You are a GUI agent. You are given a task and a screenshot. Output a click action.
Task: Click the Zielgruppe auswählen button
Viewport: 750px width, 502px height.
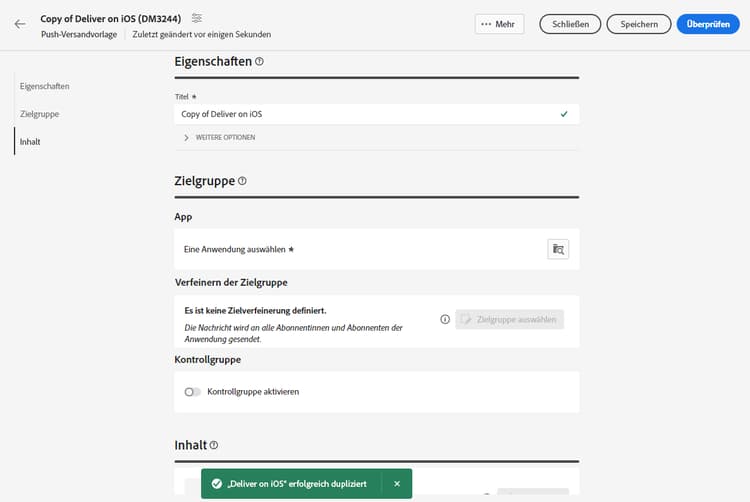pos(509,319)
